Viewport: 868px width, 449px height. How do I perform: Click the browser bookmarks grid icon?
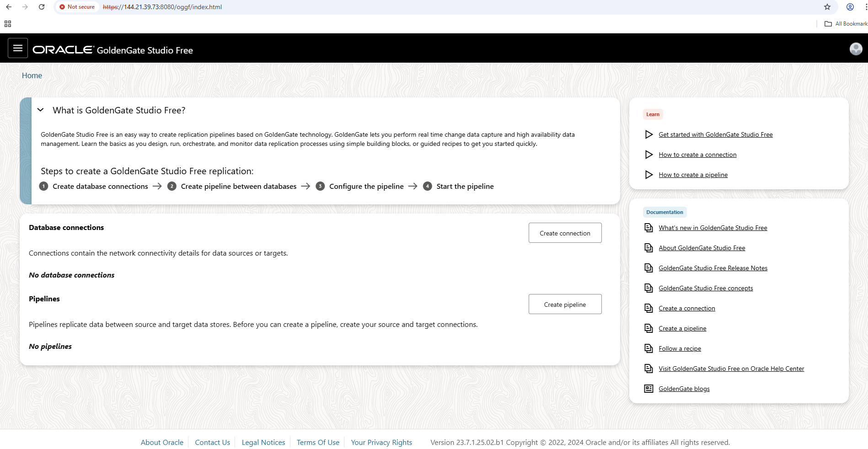(7, 23)
